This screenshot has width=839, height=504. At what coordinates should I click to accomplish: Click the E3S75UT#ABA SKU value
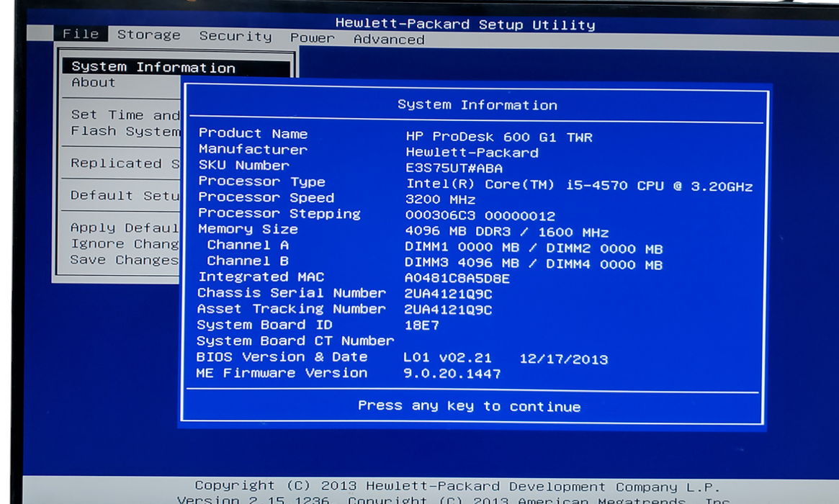[454, 168]
